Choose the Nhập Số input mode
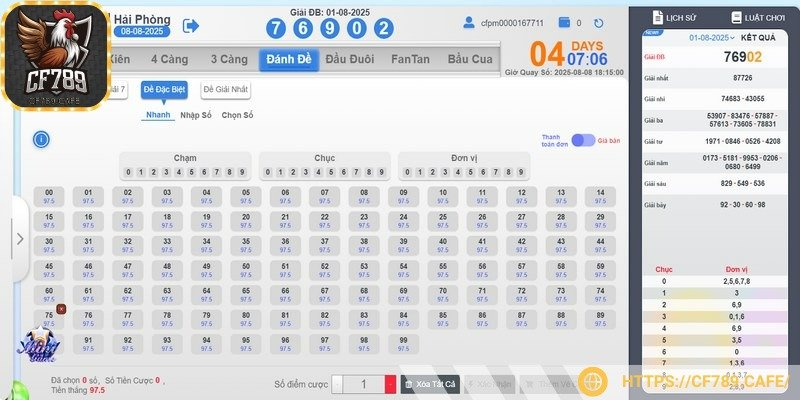 (196, 115)
